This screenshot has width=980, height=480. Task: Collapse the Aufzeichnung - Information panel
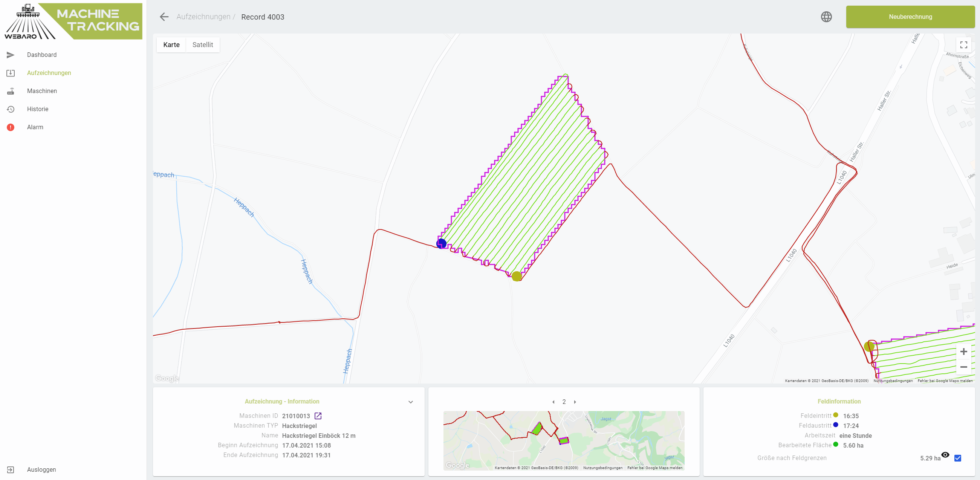(410, 402)
